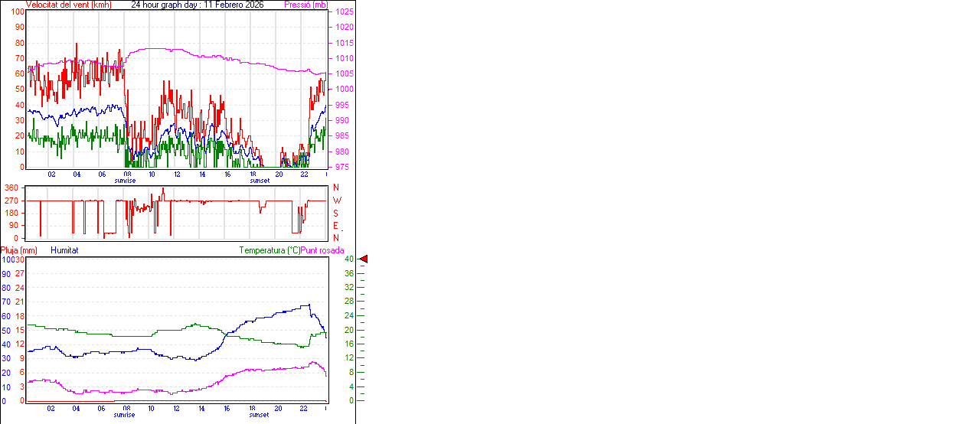Click the 1025 pressure axis value
The image size is (980, 424).
345,12
